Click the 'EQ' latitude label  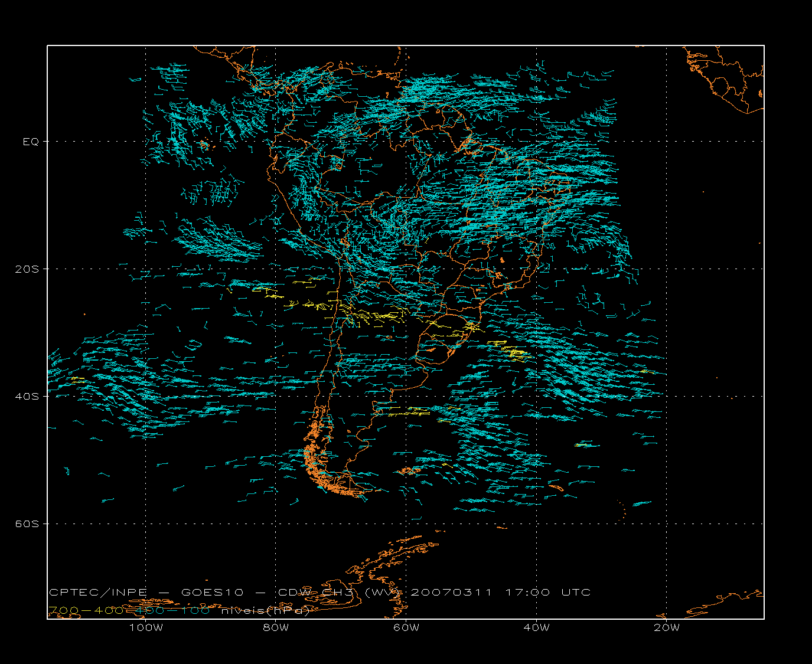pyautogui.click(x=31, y=142)
